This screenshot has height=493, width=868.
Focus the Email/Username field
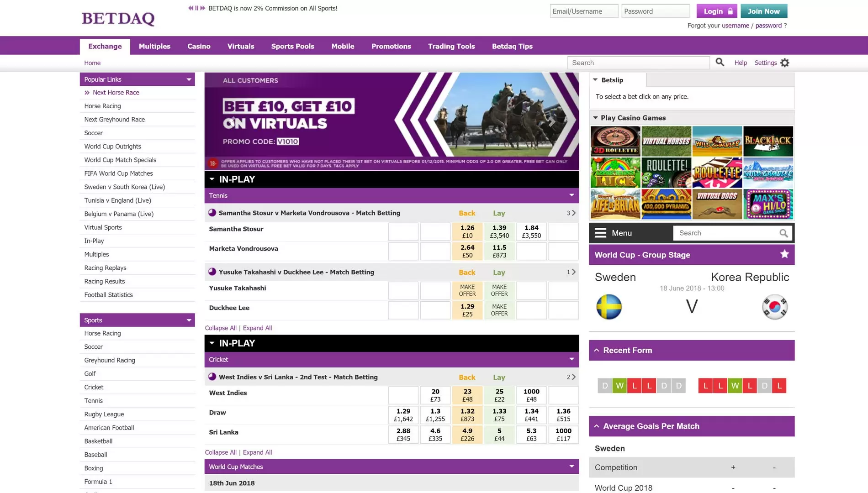584,11
